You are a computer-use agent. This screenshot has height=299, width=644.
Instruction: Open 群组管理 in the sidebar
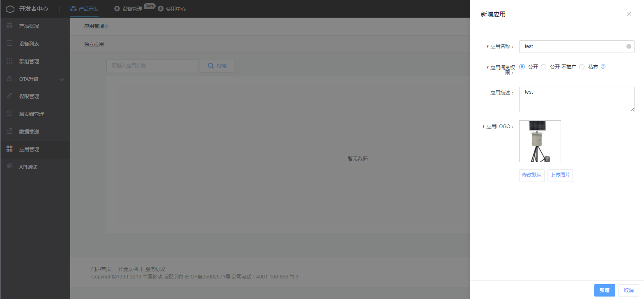35,61
